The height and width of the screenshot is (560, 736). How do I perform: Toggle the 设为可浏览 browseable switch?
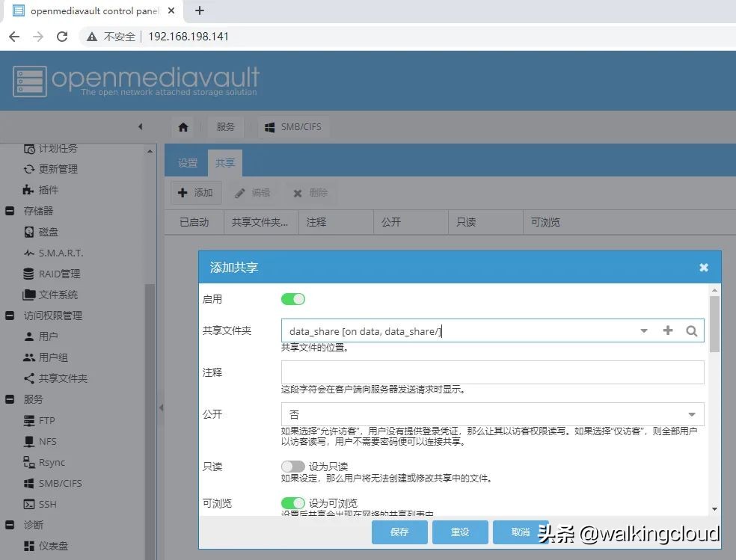[x=293, y=503]
